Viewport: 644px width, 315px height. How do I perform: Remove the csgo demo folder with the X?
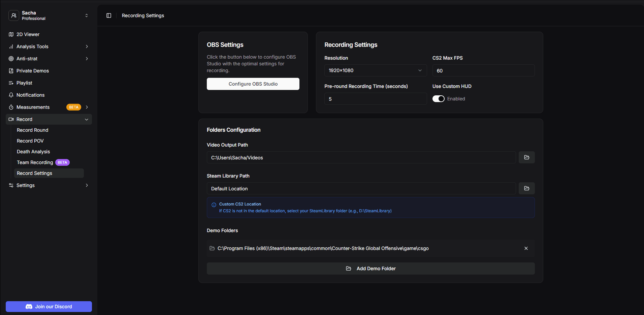point(526,248)
